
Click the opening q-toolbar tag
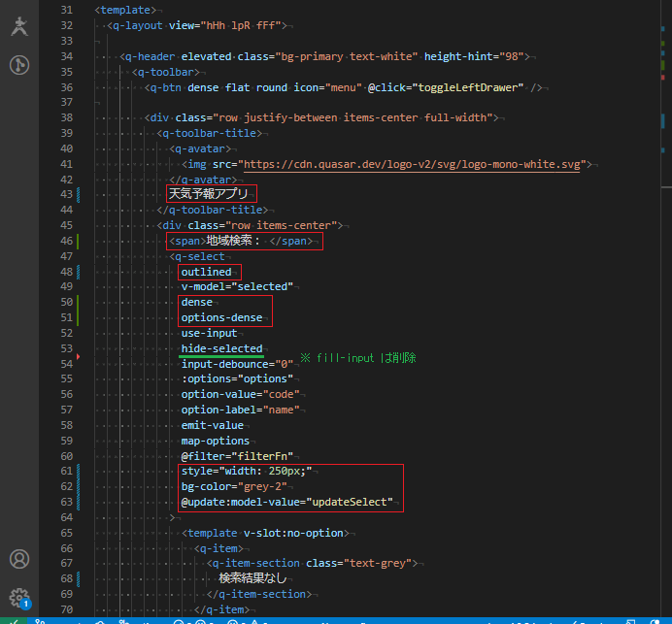click(166, 72)
